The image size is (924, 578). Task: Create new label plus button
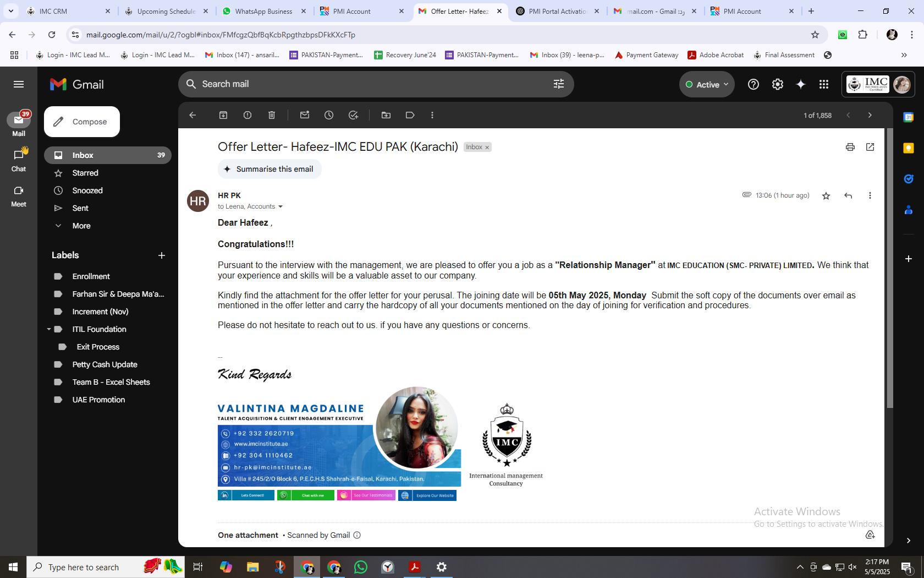(162, 255)
